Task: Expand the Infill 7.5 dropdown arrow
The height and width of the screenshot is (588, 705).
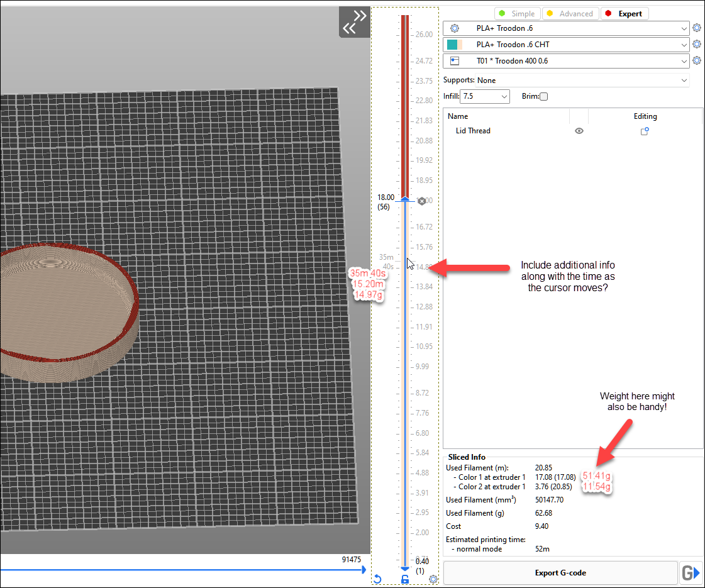Action: 504,96
